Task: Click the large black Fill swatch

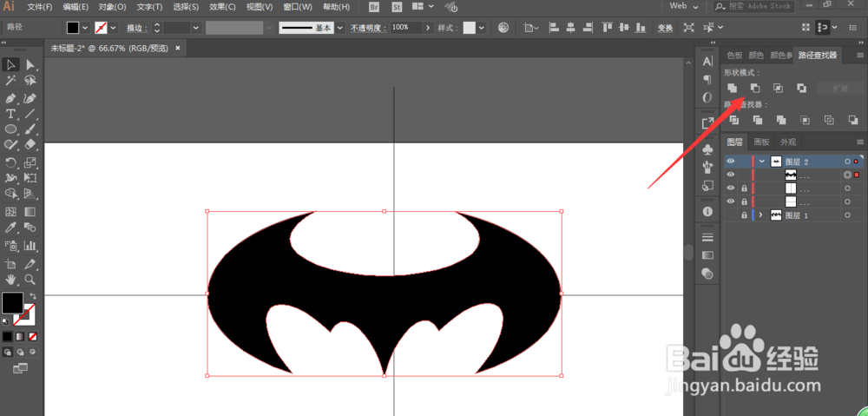Action: coord(12,302)
